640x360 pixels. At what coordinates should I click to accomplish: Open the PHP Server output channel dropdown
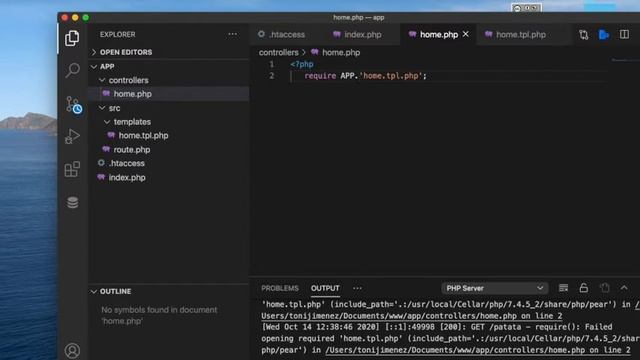tap(494, 288)
